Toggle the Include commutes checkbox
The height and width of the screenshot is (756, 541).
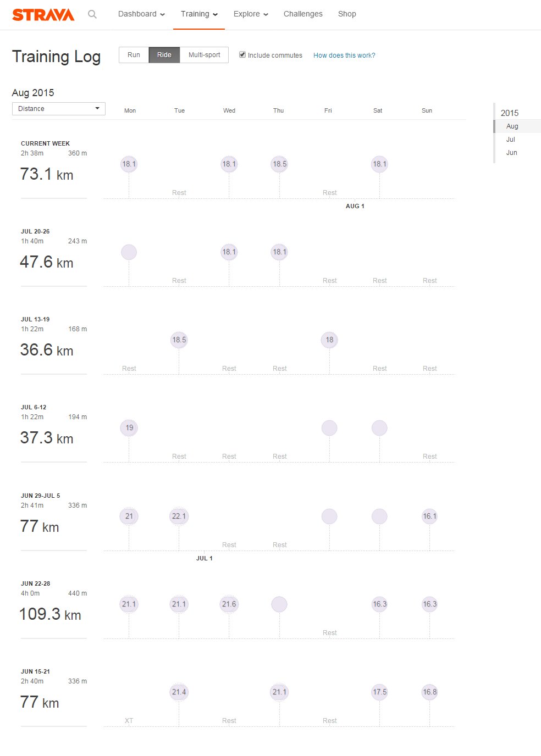pos(242,54)
